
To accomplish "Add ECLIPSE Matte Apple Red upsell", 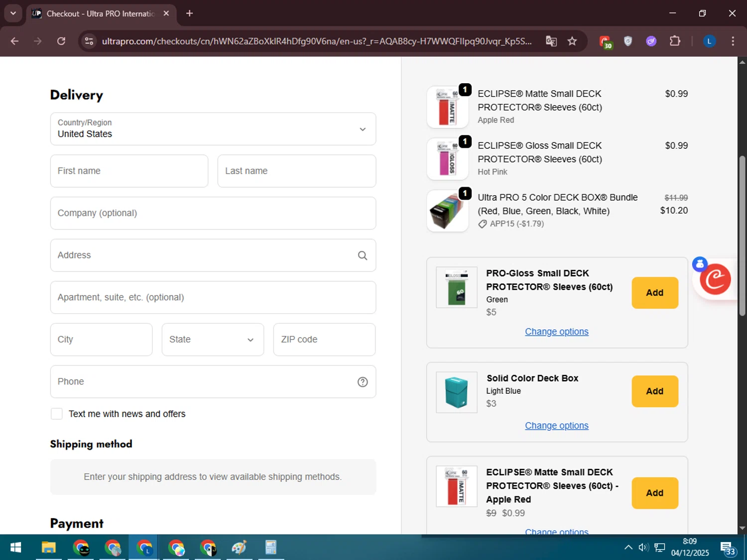I will tap(655, 493).
